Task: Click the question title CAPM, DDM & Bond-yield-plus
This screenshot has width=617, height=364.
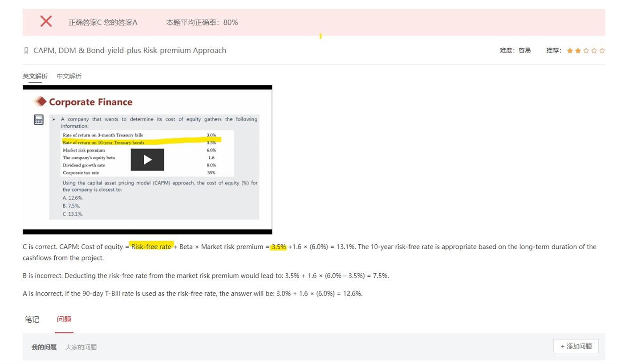Action: 130,50
